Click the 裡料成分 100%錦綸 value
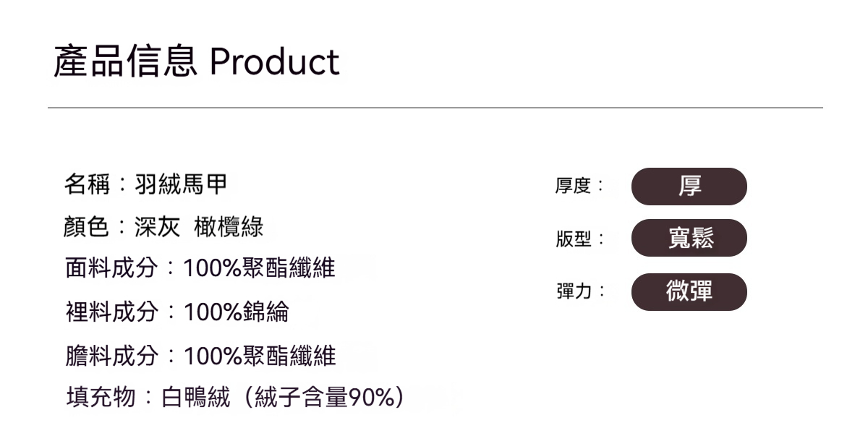868x441 pixels. click(236, 312)
